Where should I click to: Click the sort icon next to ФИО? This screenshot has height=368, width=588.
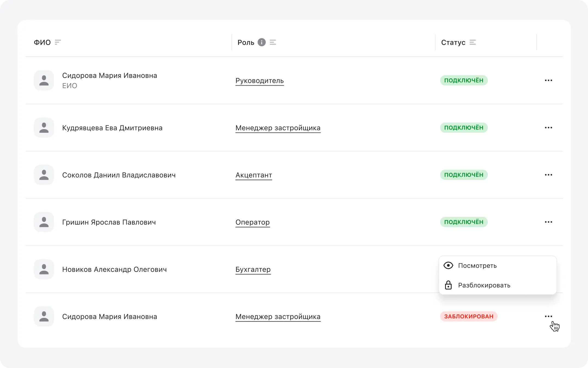tap(58, 42)
